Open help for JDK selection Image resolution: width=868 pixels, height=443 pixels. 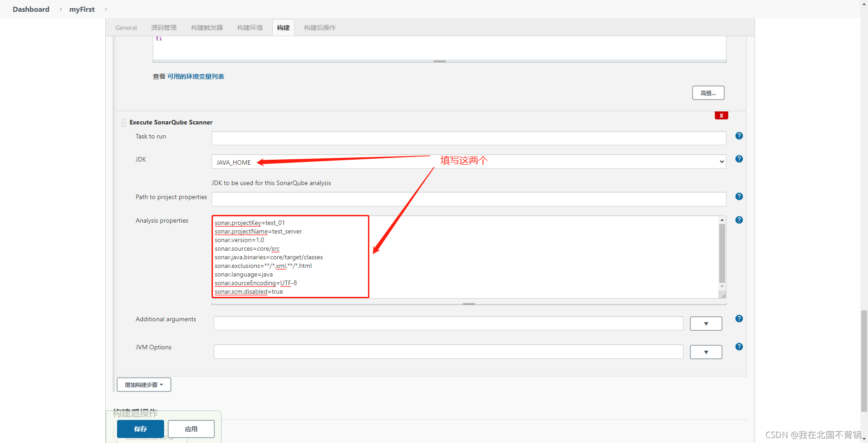pos(739,159)
